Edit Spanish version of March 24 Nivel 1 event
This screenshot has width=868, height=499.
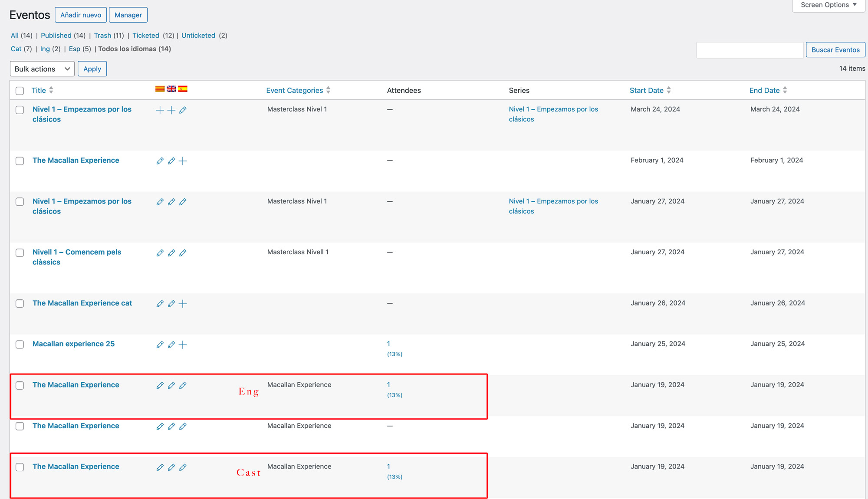[183, 110]
